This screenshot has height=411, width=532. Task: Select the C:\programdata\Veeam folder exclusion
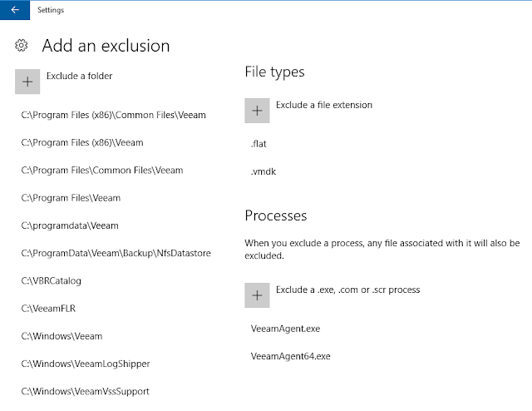point(70,225)
